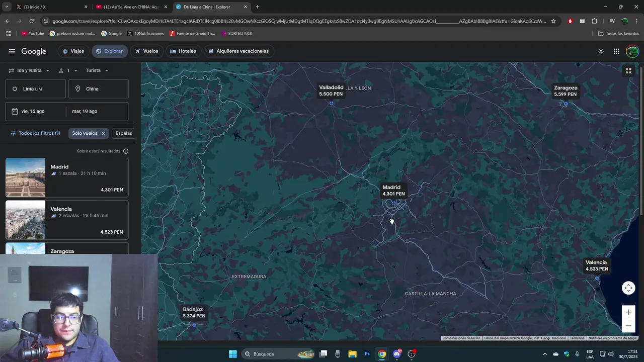
Task: Switch to the Hoteles tab
Action: pyautogui.click(x=183, y=51)
